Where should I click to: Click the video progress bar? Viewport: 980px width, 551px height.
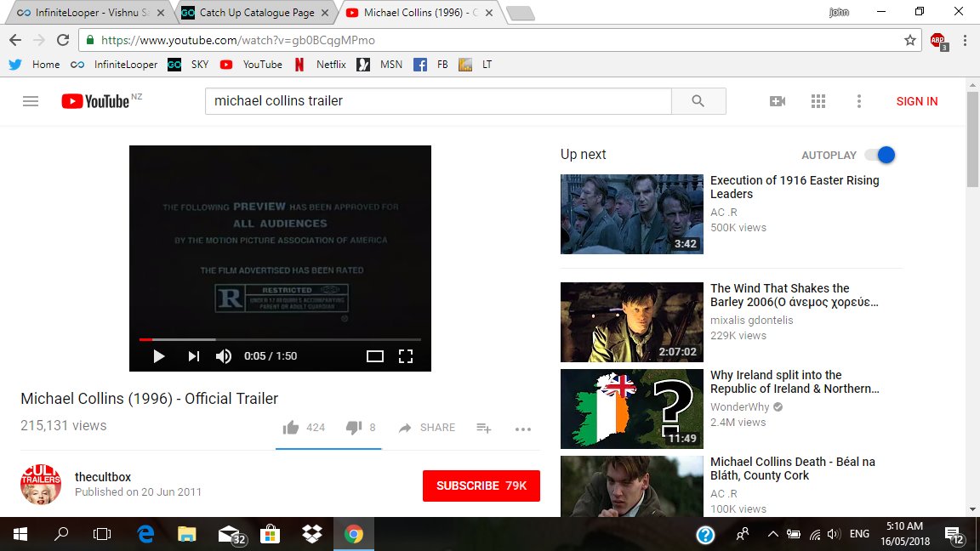pyautogui.click(x=280, y=339)
